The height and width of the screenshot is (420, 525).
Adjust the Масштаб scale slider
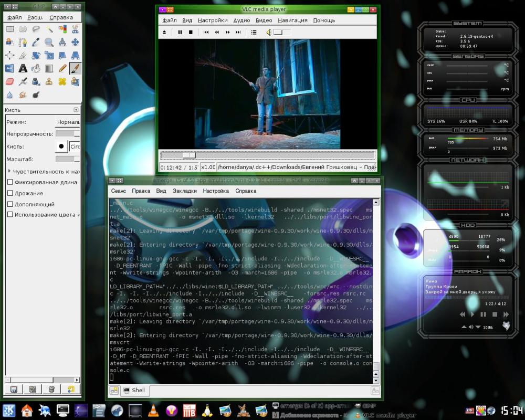coord(68,159)
